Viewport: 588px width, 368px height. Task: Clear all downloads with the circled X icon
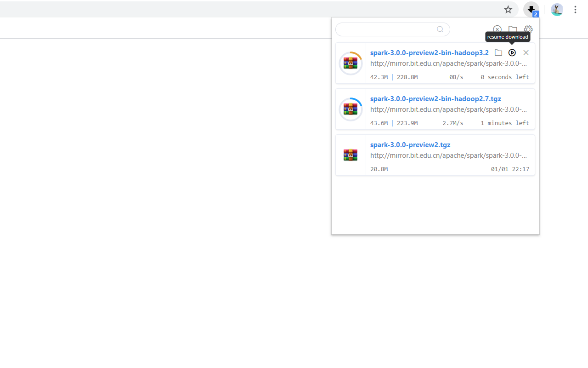pyautogui.click(x=497, y=29)
